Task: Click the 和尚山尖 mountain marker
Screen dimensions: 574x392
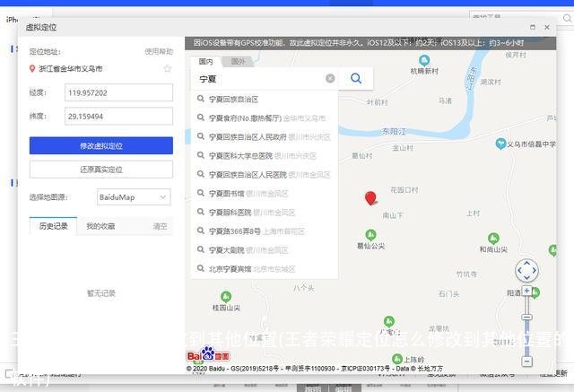Action: [x=493, y=239]
